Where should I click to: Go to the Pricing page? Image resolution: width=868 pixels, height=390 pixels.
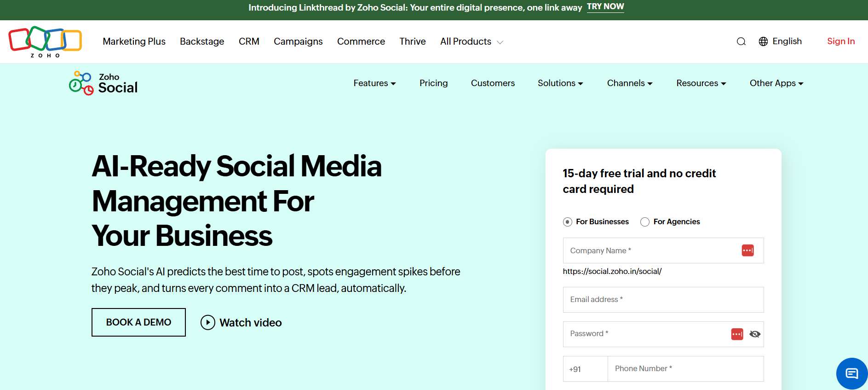[433, 83]
